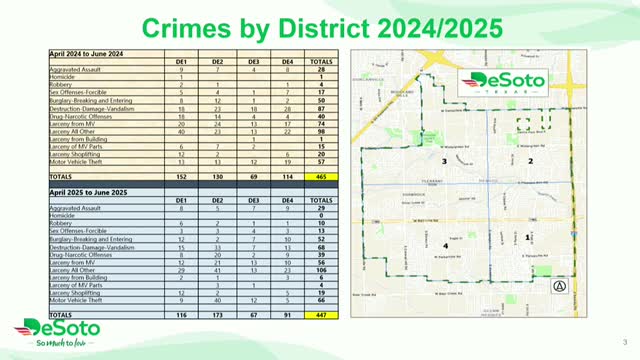Click the DE2 total value 130
This screenshot has width=640, height=360.
(x=218, y=177)
